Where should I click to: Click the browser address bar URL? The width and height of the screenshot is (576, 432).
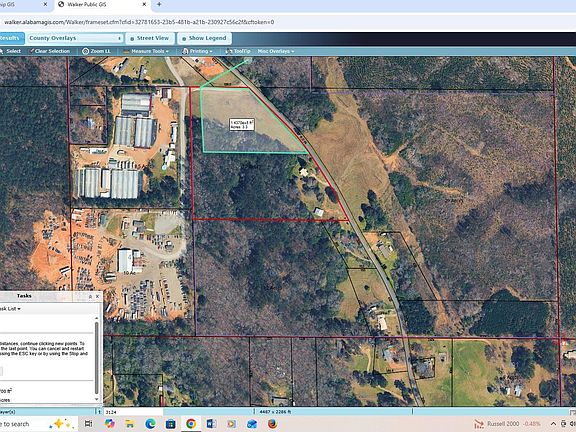139,22
